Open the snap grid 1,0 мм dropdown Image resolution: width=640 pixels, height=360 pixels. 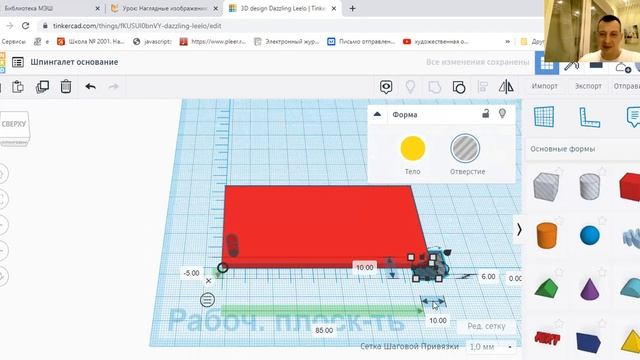tap(491, 347)
